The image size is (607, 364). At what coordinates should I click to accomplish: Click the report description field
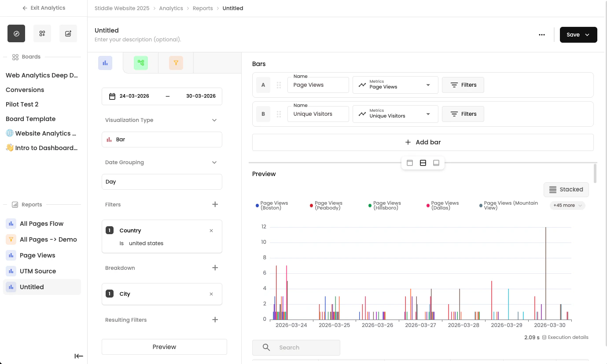tap(138, 40)
